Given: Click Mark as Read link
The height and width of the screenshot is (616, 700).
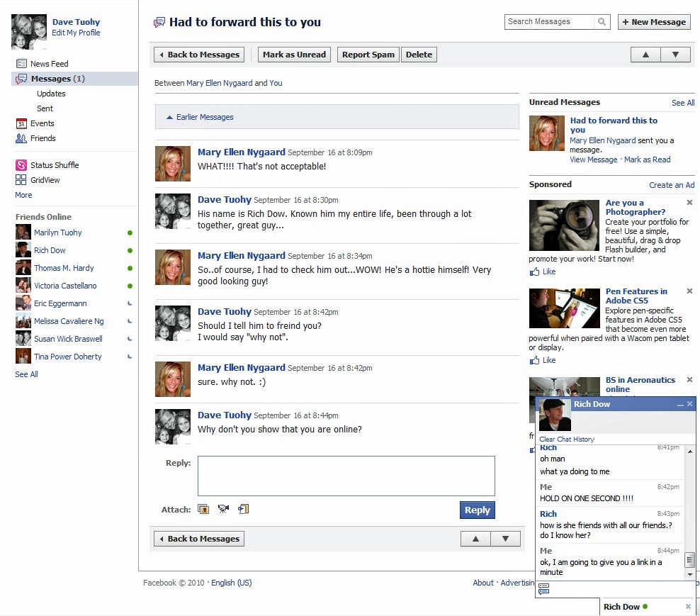Looking at the screenshot, I should point(648,159).
